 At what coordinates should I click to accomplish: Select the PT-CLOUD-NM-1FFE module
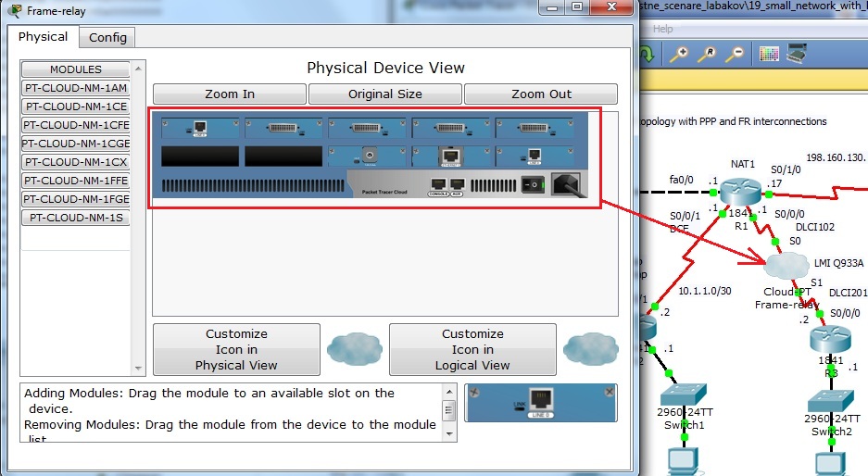coord(76,181)
